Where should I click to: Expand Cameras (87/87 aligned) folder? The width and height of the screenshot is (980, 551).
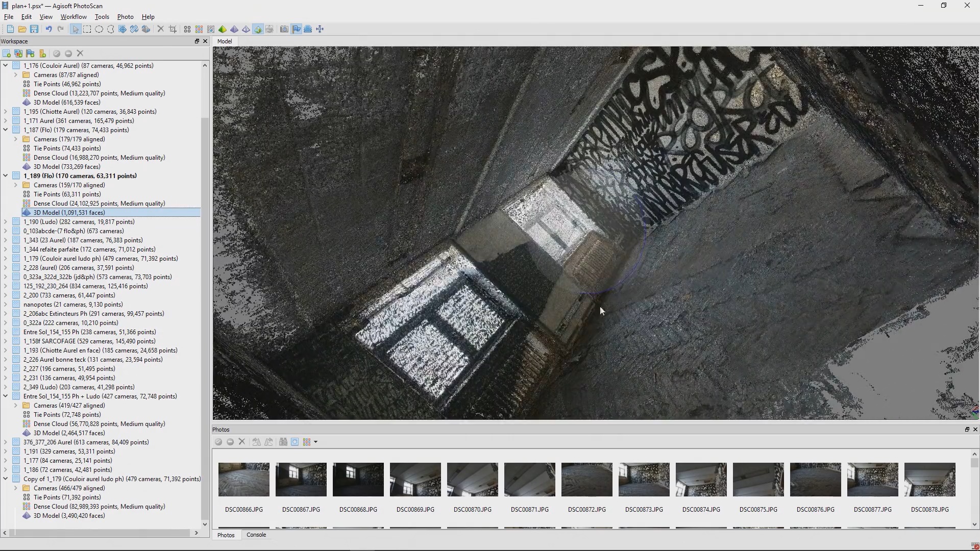pos(16,74)
